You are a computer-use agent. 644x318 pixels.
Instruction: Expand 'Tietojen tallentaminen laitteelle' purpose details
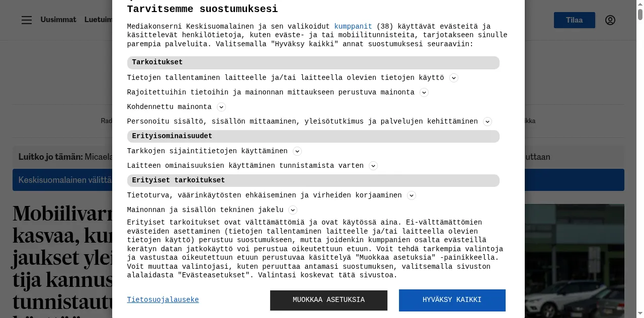coord(454,78)
